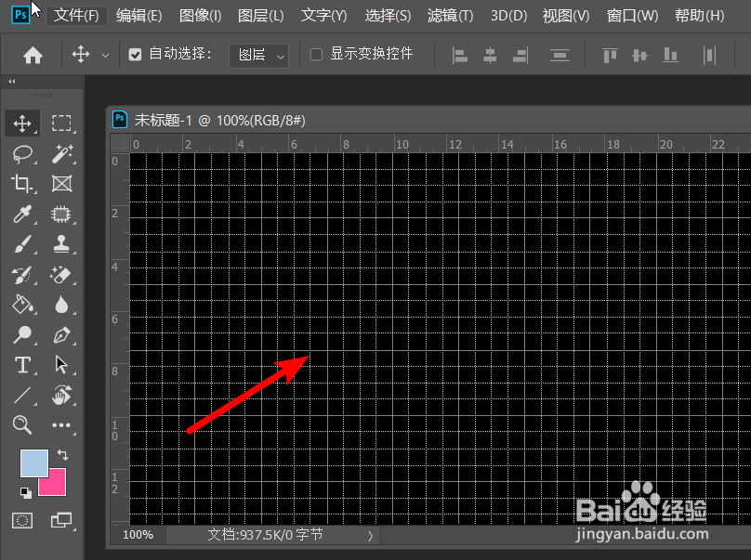Open the Move tool options dropdown arrow
The width and height of the screenshot is (751, 560).
coord(106,55)
